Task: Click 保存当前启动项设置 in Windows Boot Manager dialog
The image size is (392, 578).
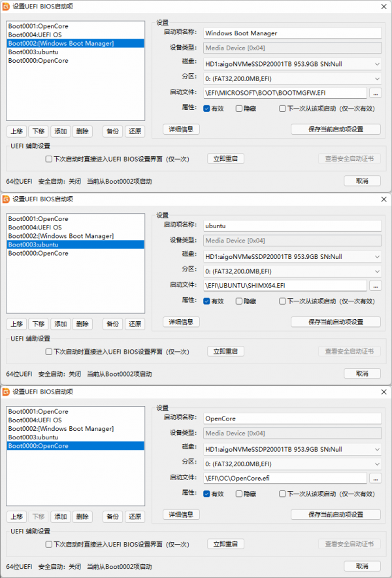Action: coord(336,129)
